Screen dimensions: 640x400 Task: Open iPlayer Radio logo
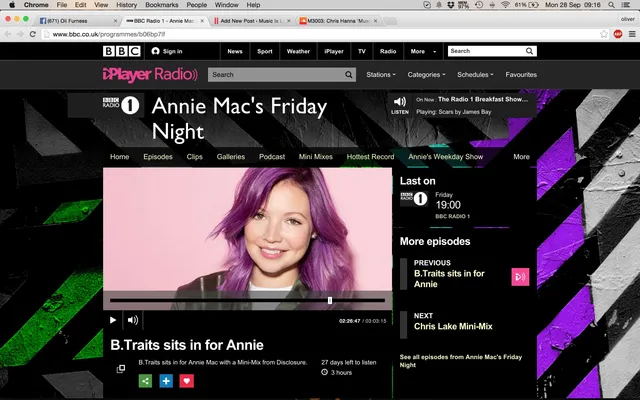[150, 75]
